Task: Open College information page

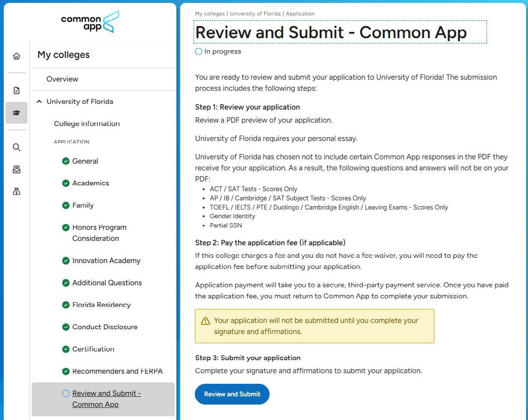Action: pos(87,124)
